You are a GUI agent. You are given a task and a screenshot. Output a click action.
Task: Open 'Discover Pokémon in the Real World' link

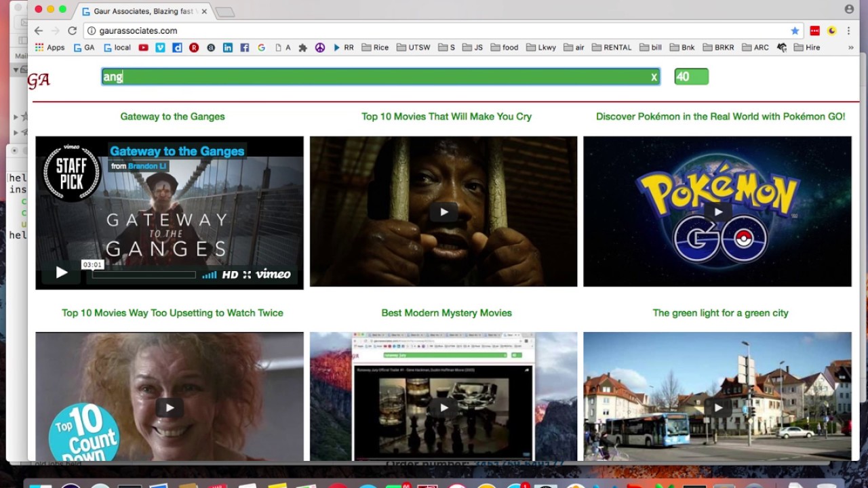720,117
